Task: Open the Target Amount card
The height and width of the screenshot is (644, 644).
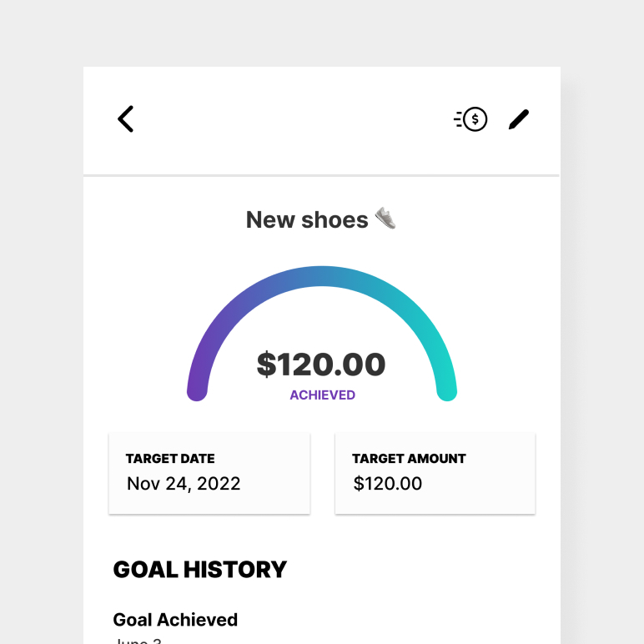Action: pos(435,473)
